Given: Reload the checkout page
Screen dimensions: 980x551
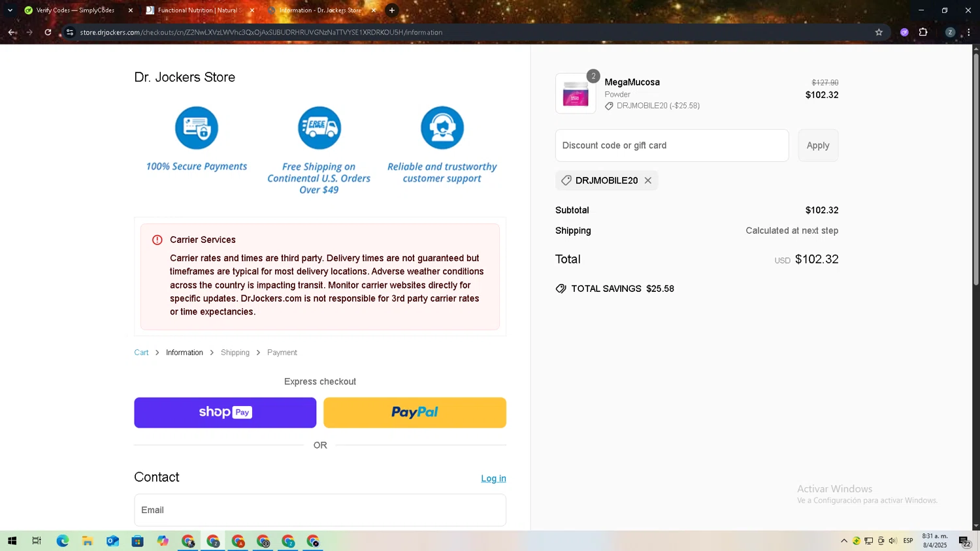Looking at the screenshot, I should 48,32.
